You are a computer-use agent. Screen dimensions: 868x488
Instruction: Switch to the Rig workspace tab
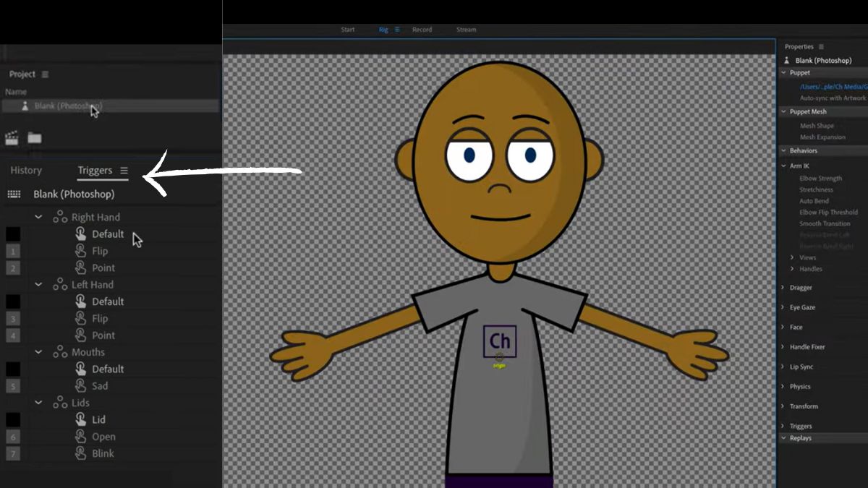click(383, 30)
